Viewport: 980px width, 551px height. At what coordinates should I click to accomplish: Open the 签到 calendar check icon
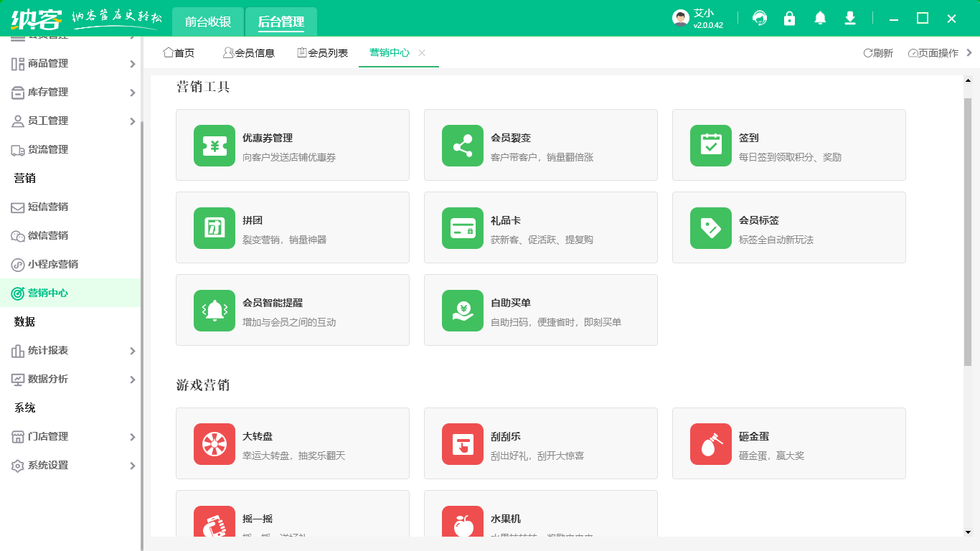point(711,146)
